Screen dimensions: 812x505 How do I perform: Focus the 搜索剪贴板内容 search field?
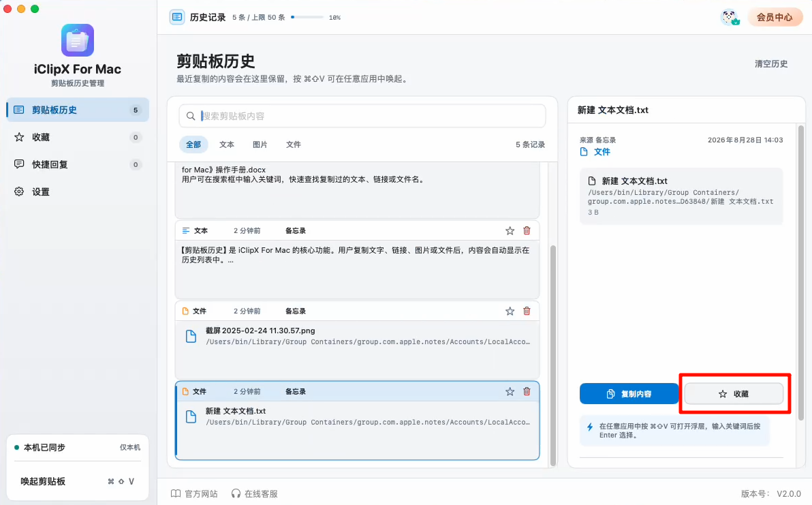(x=362, y=116)
